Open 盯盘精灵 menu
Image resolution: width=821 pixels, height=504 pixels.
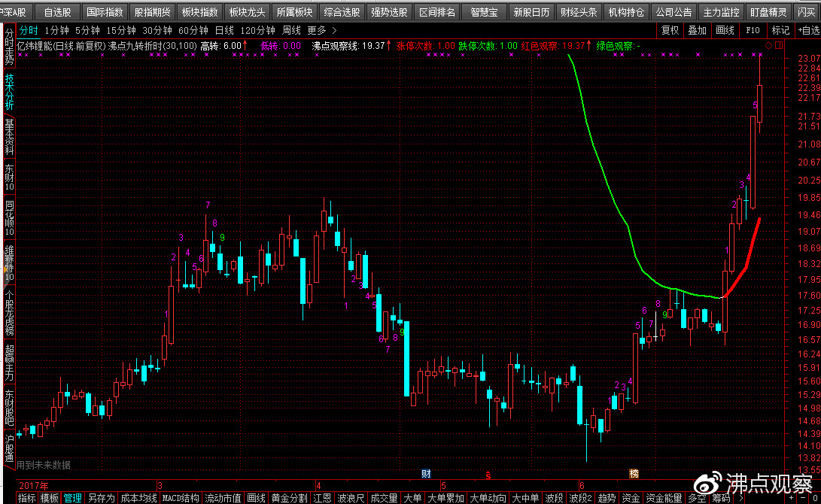click(768, 11)
